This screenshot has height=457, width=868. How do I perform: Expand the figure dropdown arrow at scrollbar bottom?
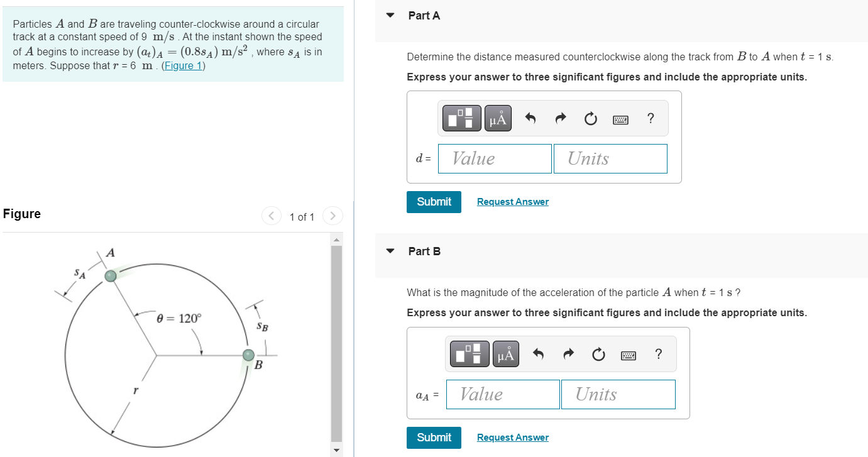[336, 450]
